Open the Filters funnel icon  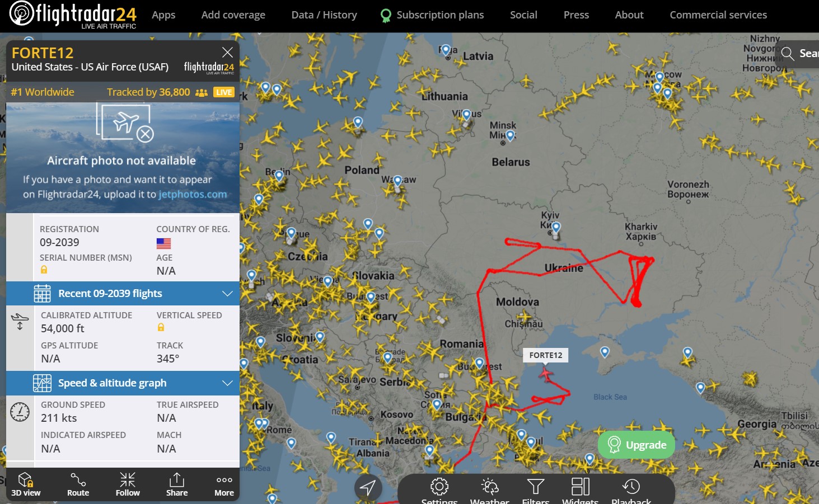pos(536,487)
